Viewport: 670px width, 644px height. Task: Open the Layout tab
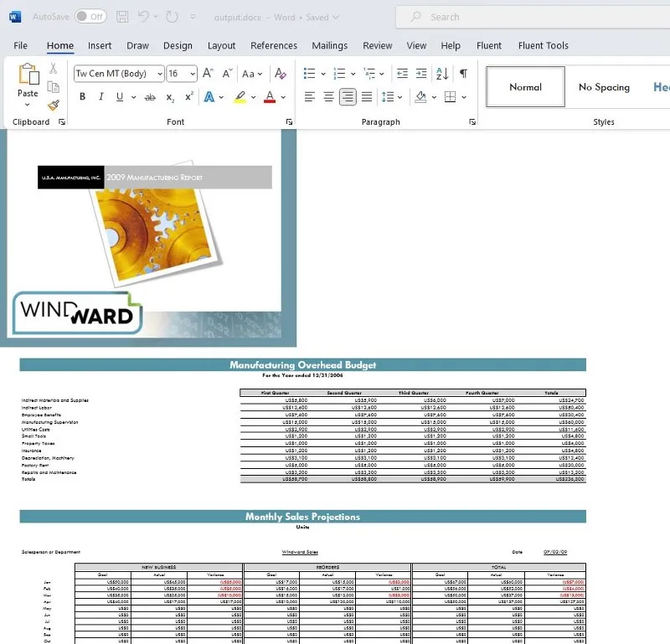[x=221, y=45]
